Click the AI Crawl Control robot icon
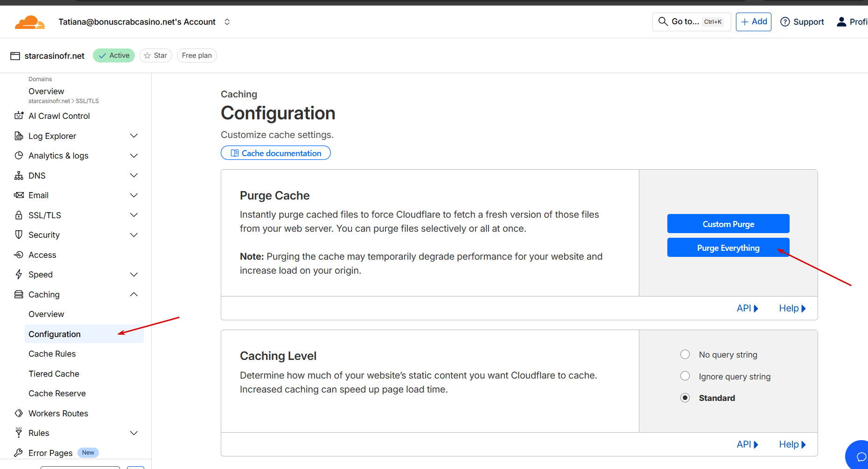Image resolution: width=868 pixels, height=469 pixels. 19,116
